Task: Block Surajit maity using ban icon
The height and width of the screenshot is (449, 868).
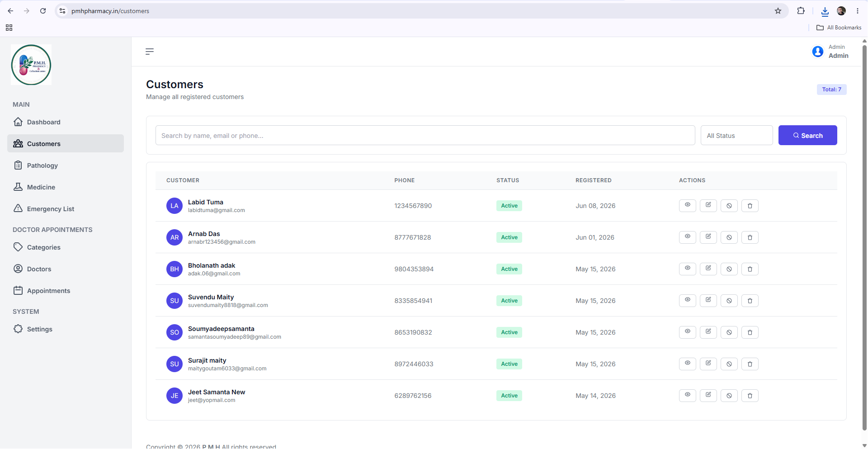Action: click(x=729, y=364)
